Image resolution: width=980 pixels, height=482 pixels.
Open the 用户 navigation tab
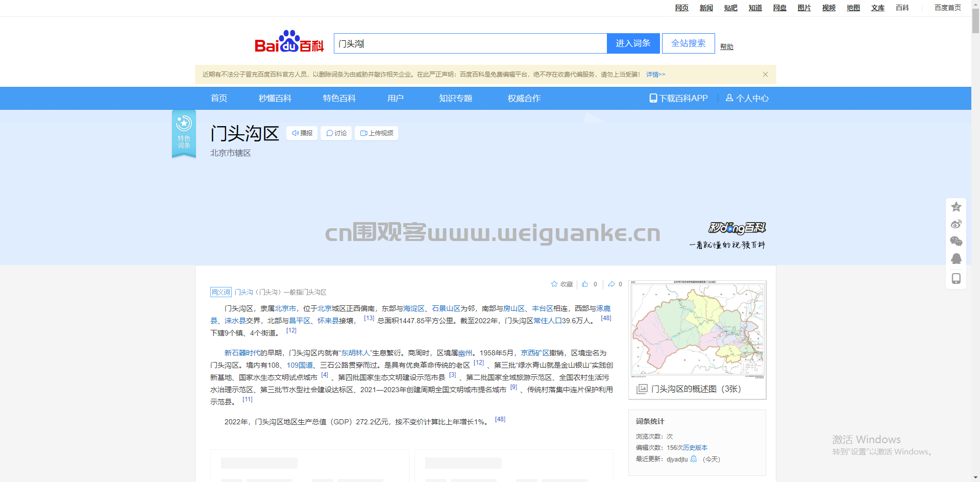pyautogui.click(x=395, y=98)
